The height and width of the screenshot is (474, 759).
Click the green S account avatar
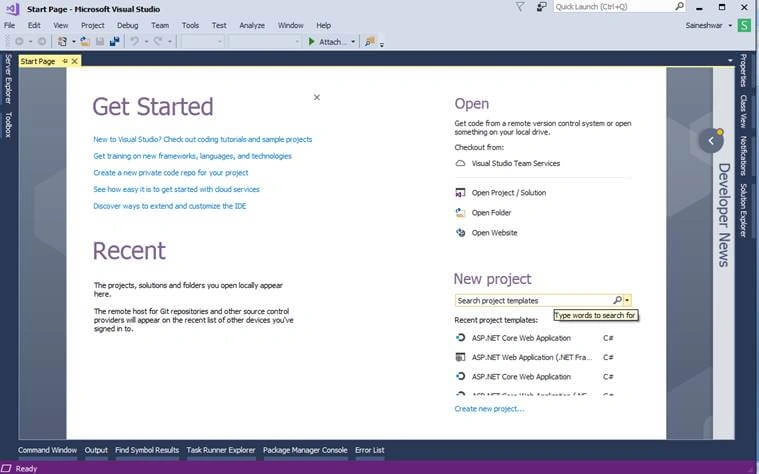coord(744,25)
